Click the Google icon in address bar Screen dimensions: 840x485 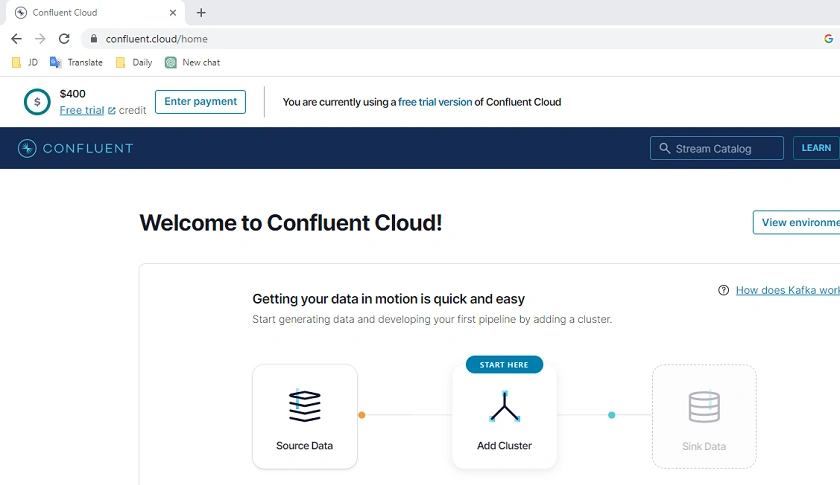coord(828,39)
